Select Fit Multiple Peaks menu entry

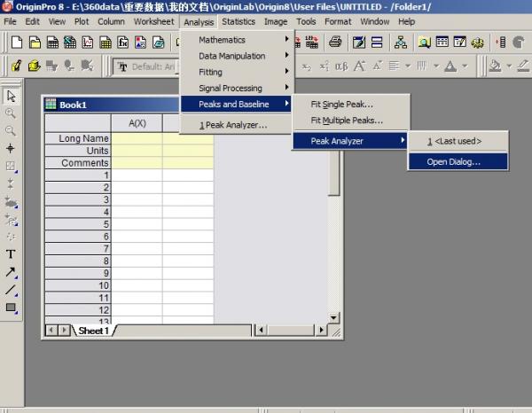point(351,121)
